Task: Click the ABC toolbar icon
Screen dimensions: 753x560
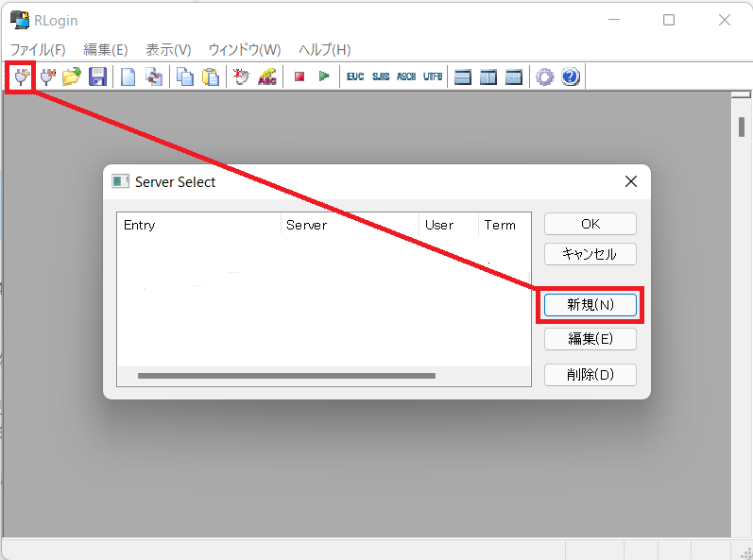Action: pyautogui.click(x=267, y=76)
